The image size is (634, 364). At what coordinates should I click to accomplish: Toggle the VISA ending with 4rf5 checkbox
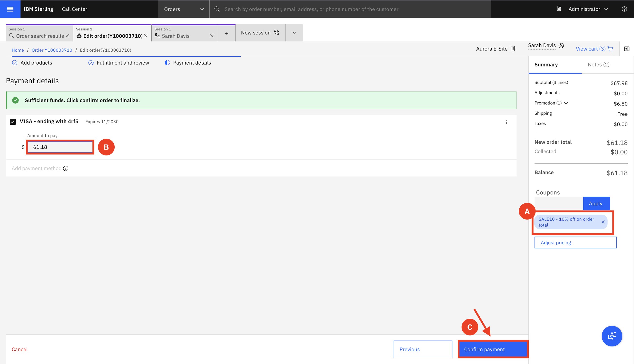(x=13, y=122)
